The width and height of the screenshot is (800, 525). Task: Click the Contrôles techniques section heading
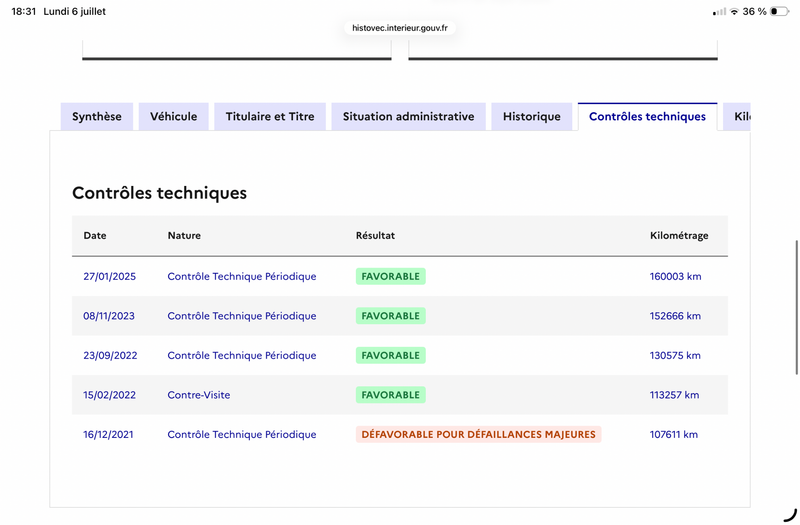click(159, 193)
